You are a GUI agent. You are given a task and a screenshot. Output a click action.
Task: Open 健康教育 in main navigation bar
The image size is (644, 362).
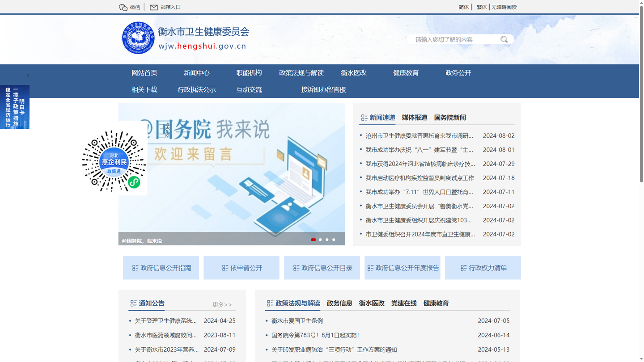tap(406, 73)
